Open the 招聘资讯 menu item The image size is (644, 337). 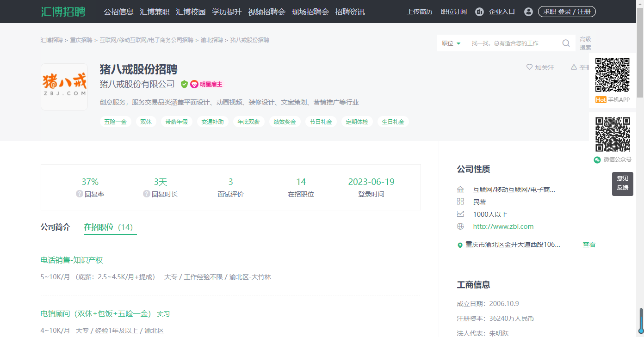(x=350, y=12)
